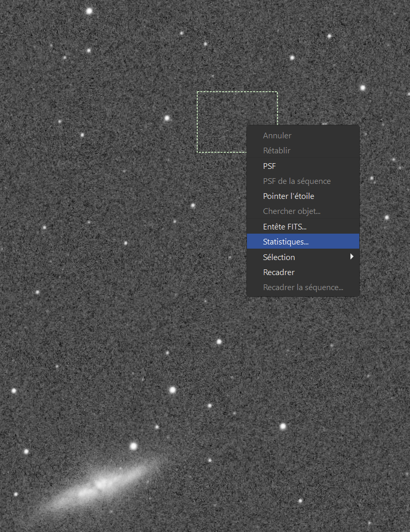The image size is (410, 532).
Task: Expand the Sélection submenu arrow
Action: (352, 256)
